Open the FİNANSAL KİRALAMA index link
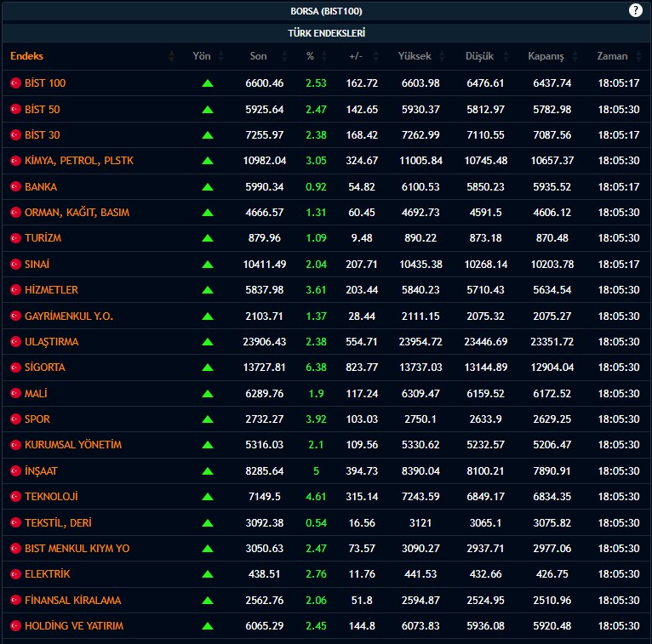 [x=72, y=601]
